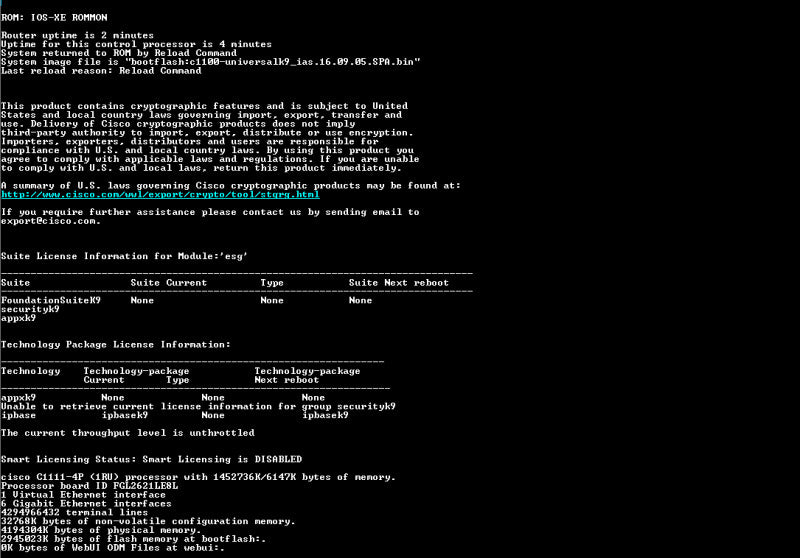Click the '6 Gigabit Ethernet interfaces' line
This screenshot has width=800, height=558.
tap(86, 503)
